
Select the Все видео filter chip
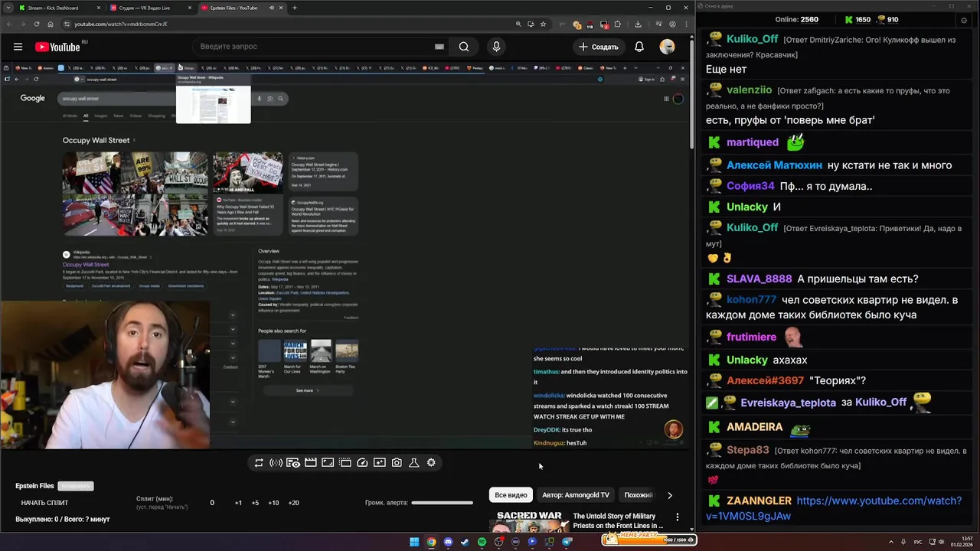[511, 495]
